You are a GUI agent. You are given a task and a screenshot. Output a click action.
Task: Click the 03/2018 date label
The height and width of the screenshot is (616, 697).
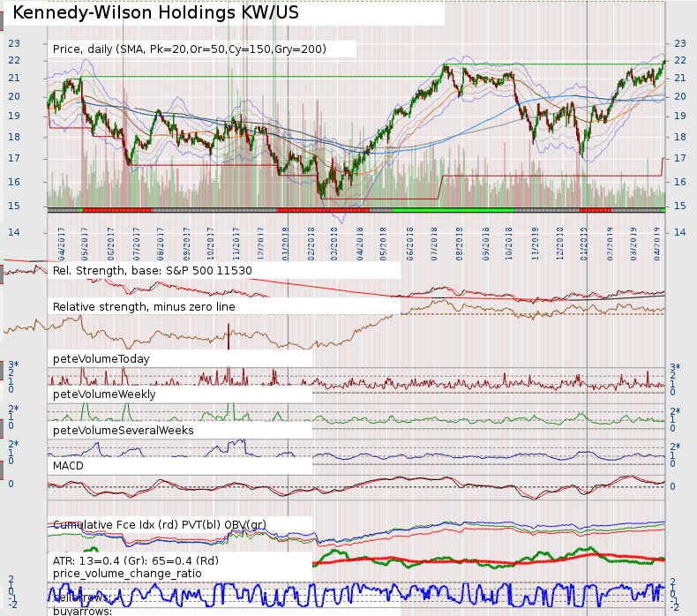coord(334,244)
